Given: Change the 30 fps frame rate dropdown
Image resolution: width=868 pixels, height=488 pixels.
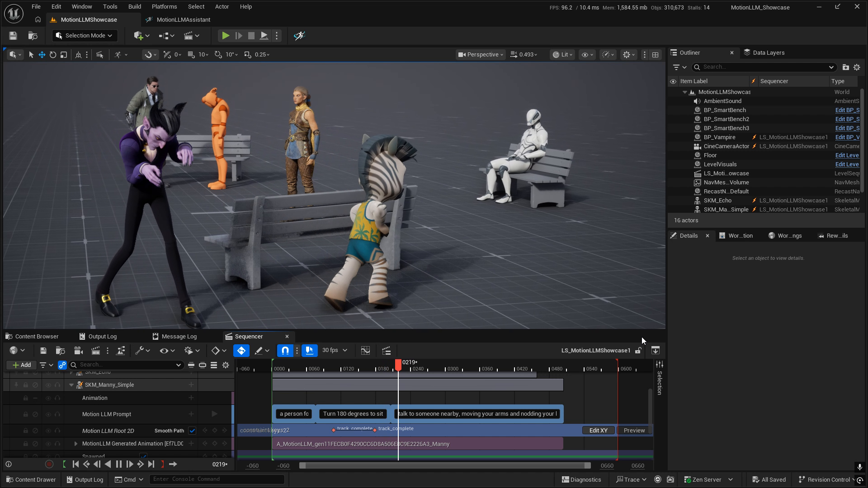Looking at the screenshot, I should (x=335, y=350).
